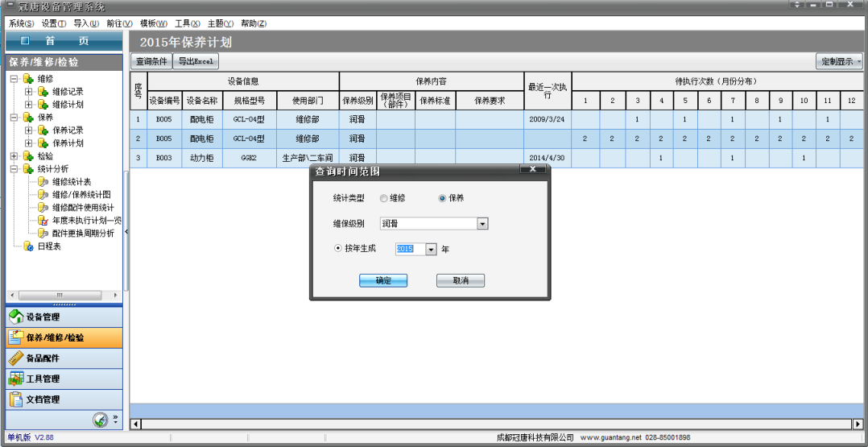Choose the 按年生成 radio option

pos(338,249)
